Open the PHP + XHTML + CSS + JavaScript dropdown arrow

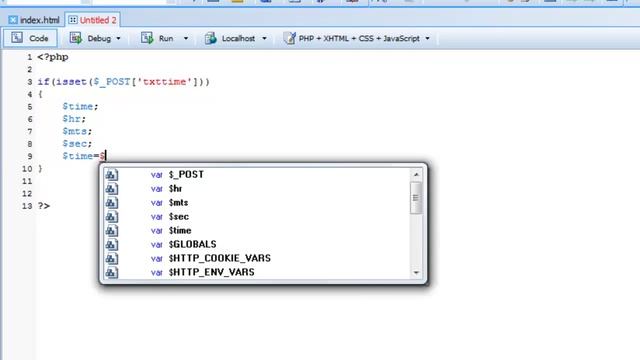(x=427, y=38)
